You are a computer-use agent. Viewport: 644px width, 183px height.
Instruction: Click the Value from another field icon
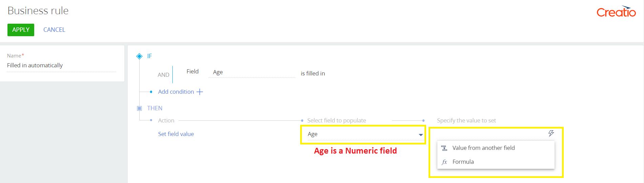tap(444, 148)
